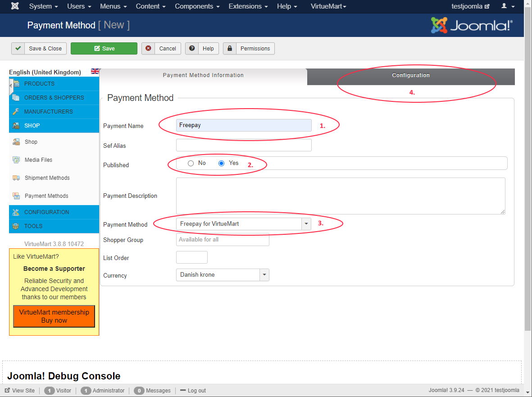Open the Components menu

[x=197, y=6]
